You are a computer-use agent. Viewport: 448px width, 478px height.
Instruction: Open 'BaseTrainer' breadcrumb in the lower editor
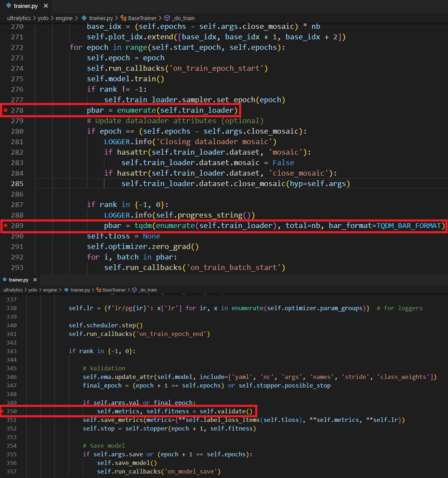coord(114,290)
